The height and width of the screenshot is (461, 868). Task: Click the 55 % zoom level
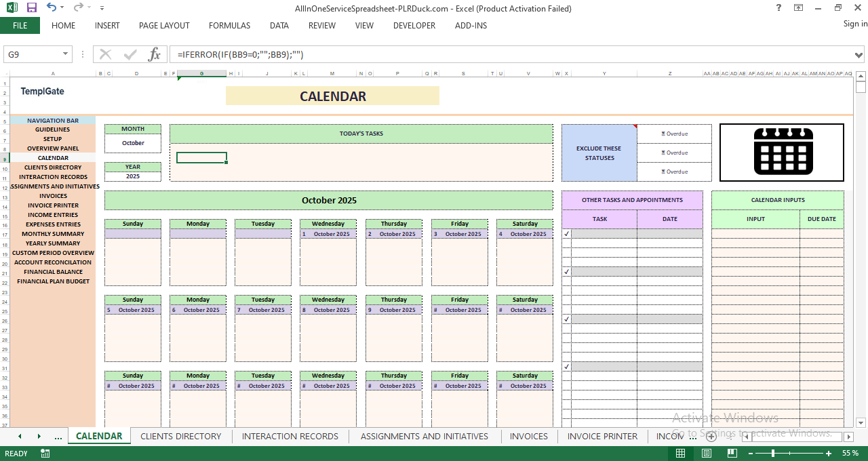click(850, 453)
